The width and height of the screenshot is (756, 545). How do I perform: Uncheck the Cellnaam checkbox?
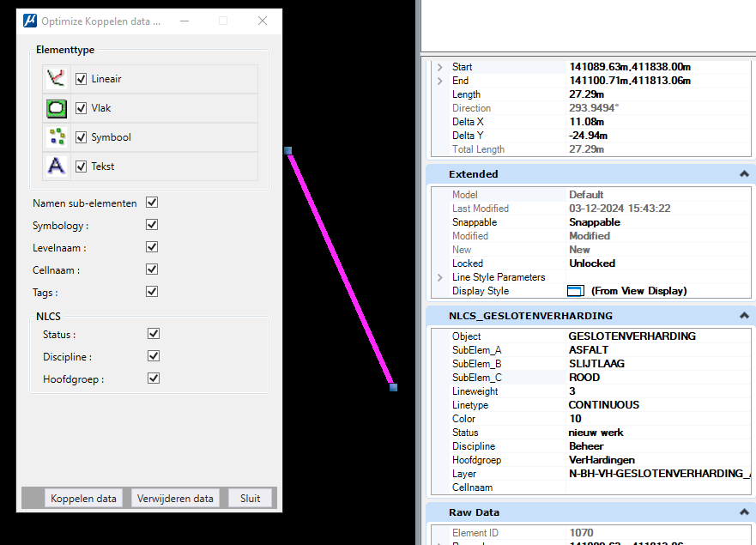(152, 269)
